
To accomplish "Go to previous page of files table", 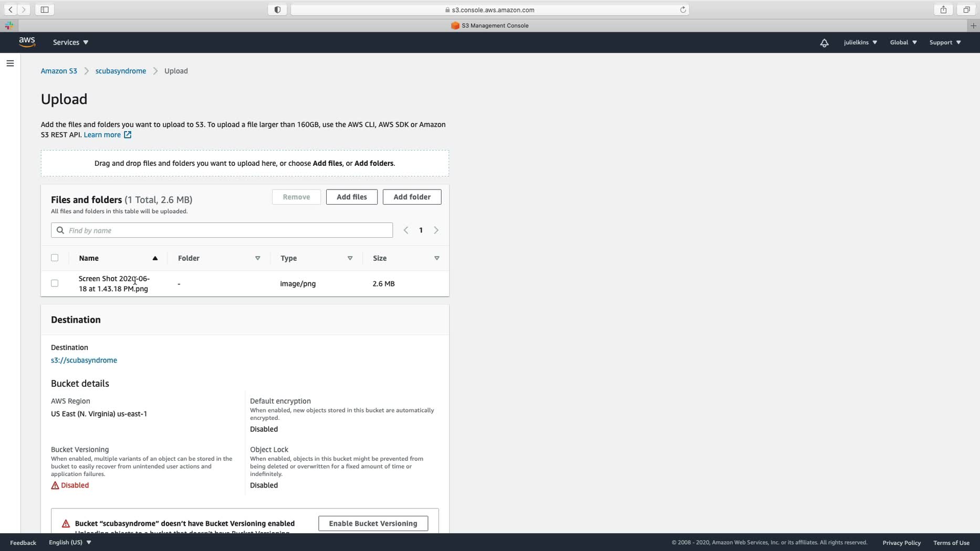I will pyautogui.click(x=406, y=230).
